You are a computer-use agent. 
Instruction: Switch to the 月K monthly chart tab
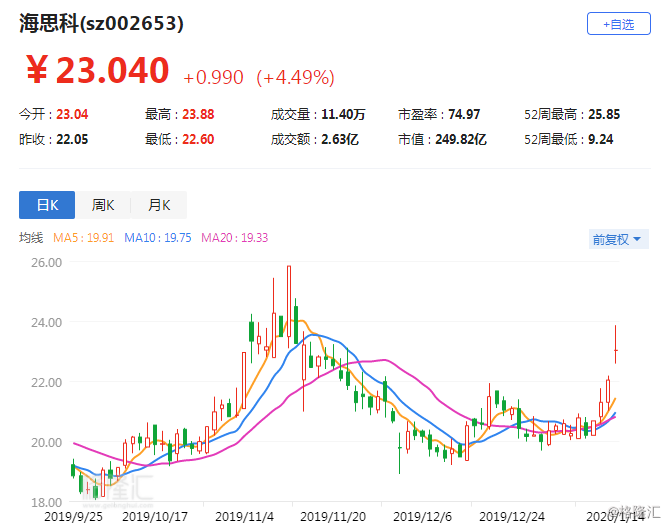(159, 205)
